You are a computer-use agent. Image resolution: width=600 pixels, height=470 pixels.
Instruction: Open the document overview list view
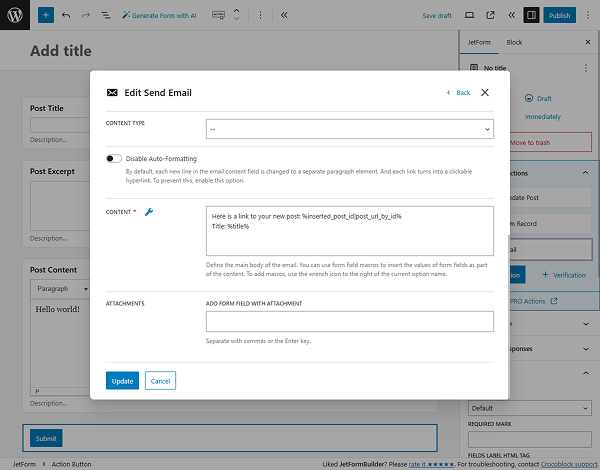[106, 15]
